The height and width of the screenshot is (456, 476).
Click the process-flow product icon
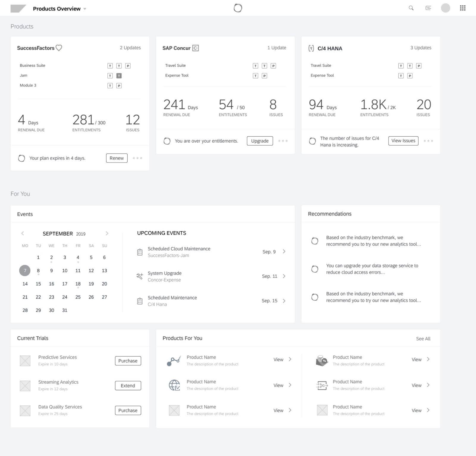[322, 385]
